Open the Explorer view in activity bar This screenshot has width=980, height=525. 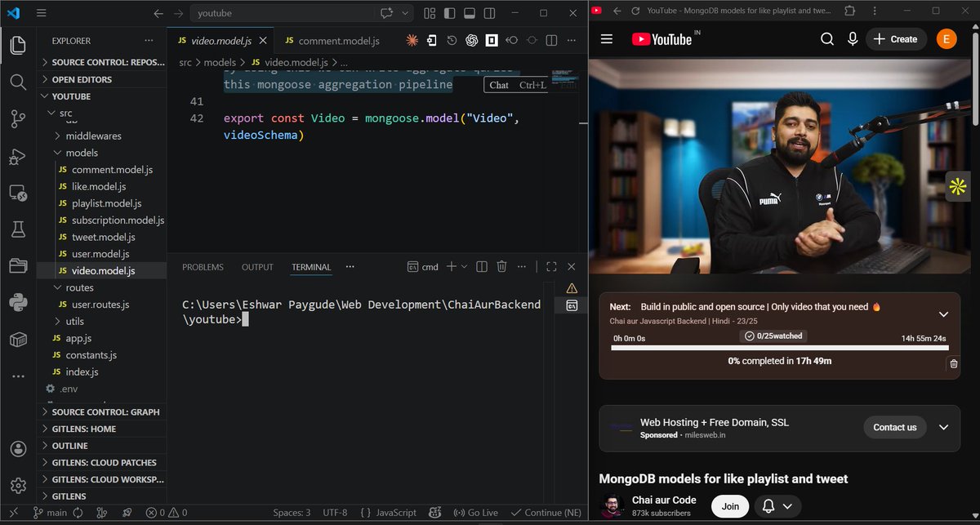[x=18, y=45]
